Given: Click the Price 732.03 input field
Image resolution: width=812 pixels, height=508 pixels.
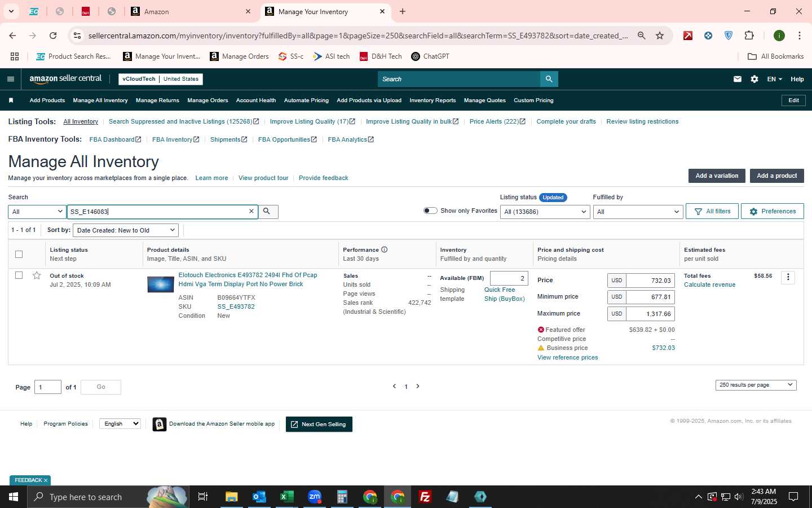Looking at the screenshot, I should 651,281.
